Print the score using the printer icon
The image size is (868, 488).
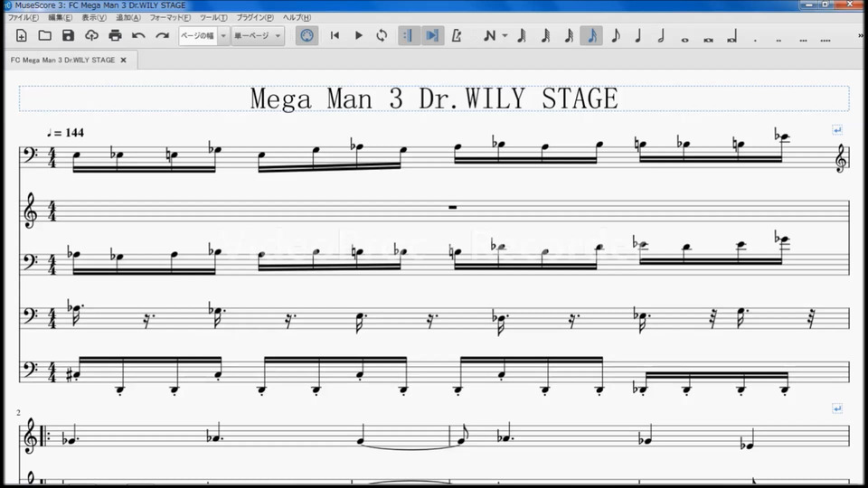pos(115,36)
